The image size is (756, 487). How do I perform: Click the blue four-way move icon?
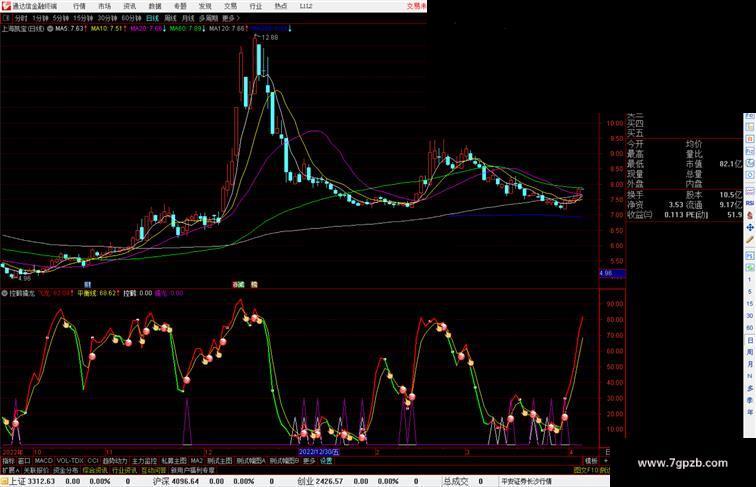[750, 227]
